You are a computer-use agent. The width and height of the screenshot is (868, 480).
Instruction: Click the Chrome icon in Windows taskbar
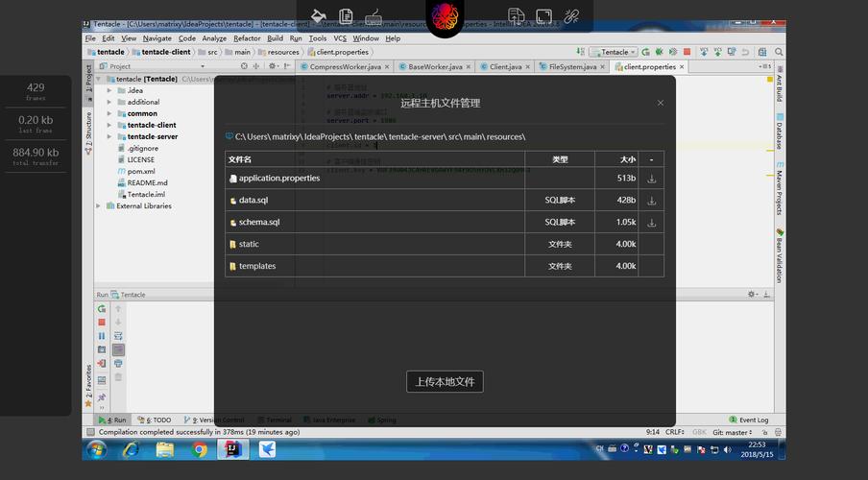[200, 449]
